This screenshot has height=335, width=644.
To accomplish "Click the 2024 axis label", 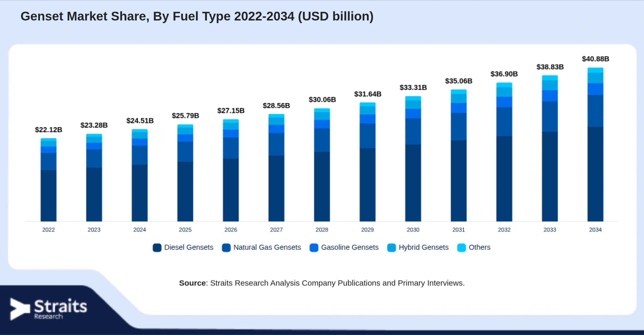I will (140, 230).
